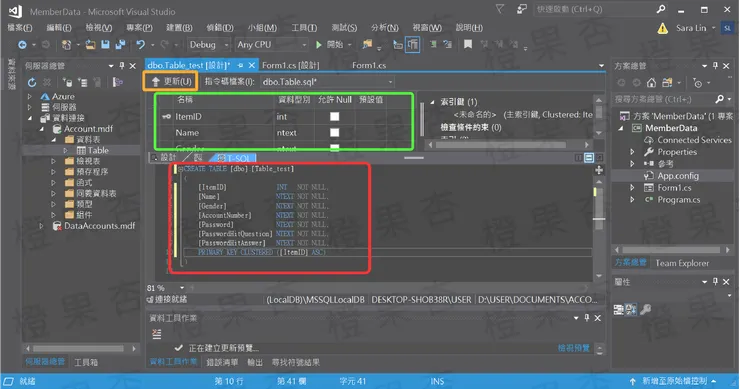Expand the Form1.cs node
740x389 pixels.
(x=632, y=187)
